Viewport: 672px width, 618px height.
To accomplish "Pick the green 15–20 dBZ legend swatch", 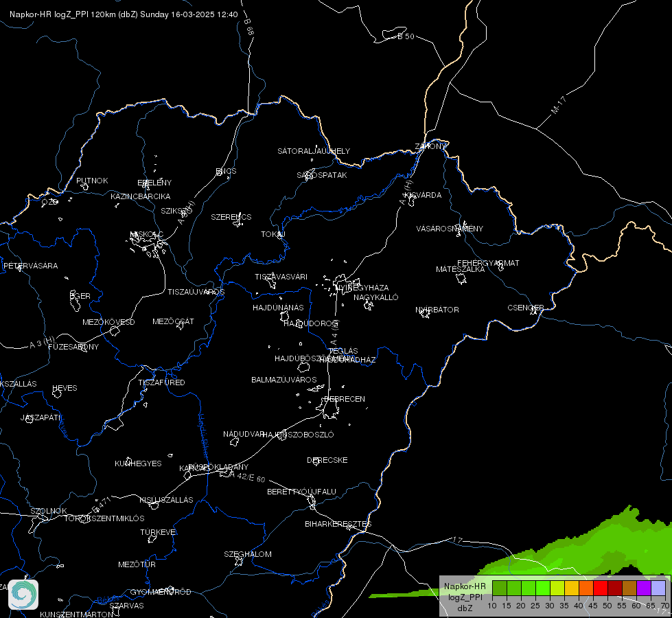I will tap(514, 588).
